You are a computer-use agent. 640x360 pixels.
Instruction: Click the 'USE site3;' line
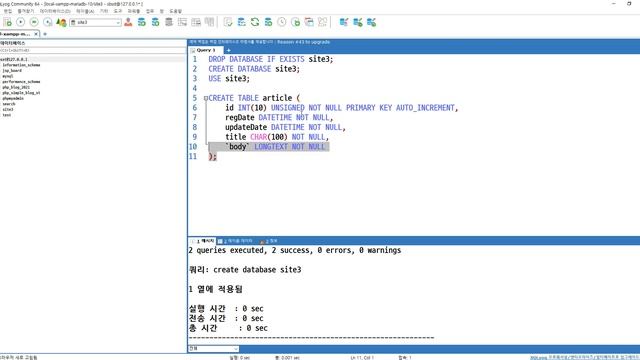[229, 78]
